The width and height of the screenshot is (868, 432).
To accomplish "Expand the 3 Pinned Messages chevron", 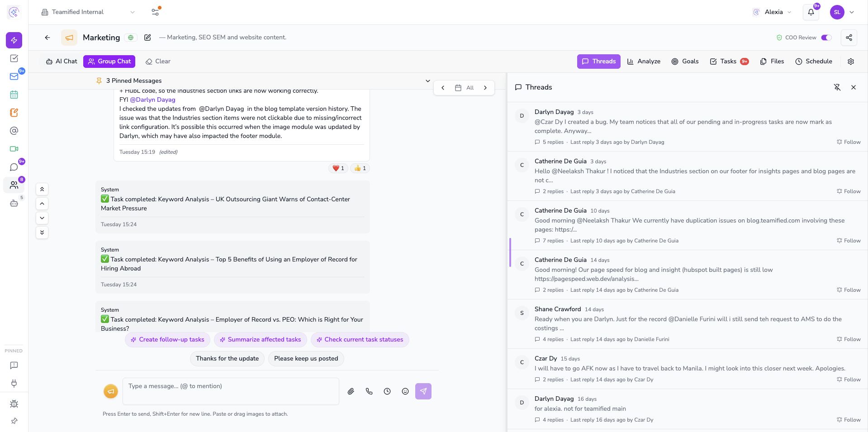I will click(427, 81).
